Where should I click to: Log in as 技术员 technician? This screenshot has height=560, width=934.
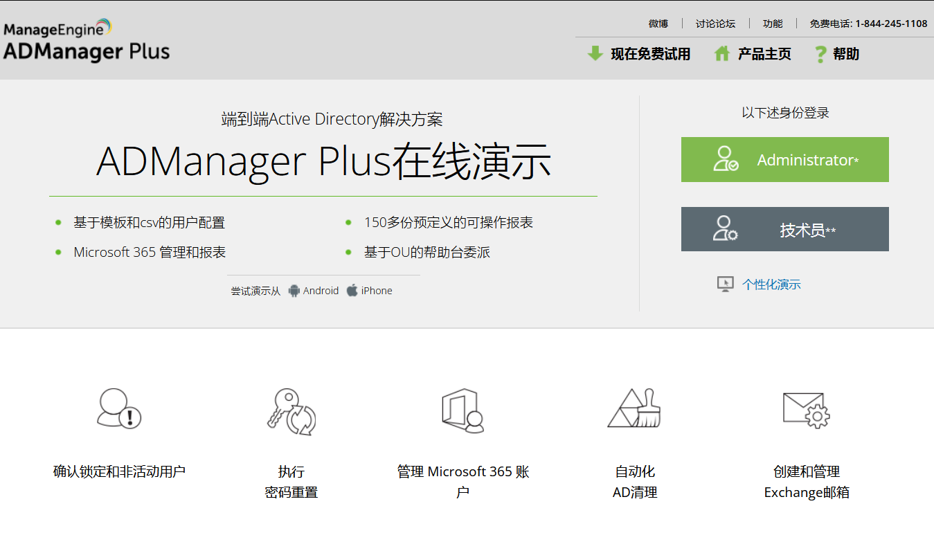click(x=785, y=229)
